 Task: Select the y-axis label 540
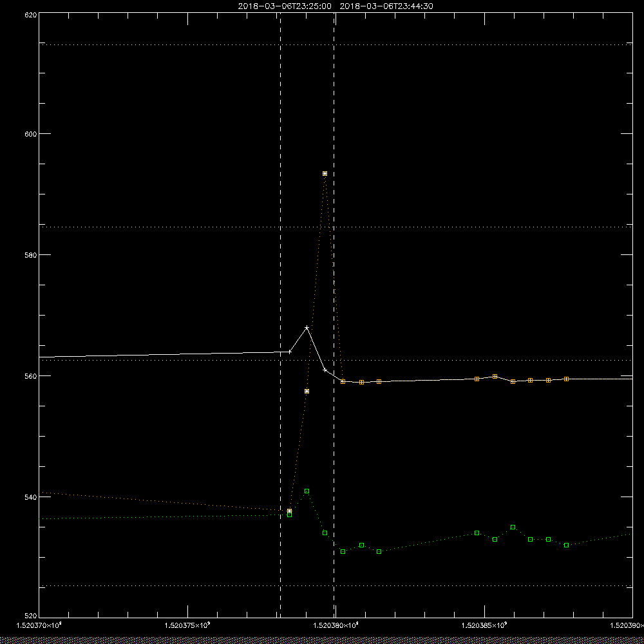click(x=31, y=497)
